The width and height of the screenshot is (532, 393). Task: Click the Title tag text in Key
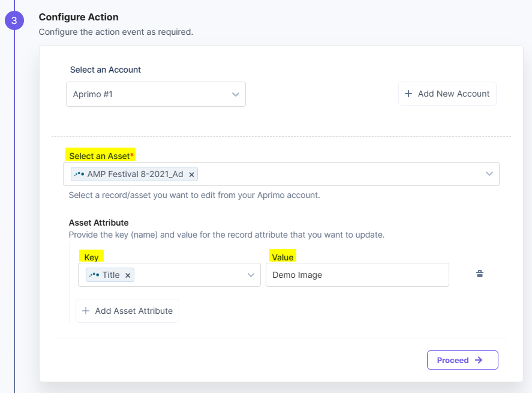point(111,275)
